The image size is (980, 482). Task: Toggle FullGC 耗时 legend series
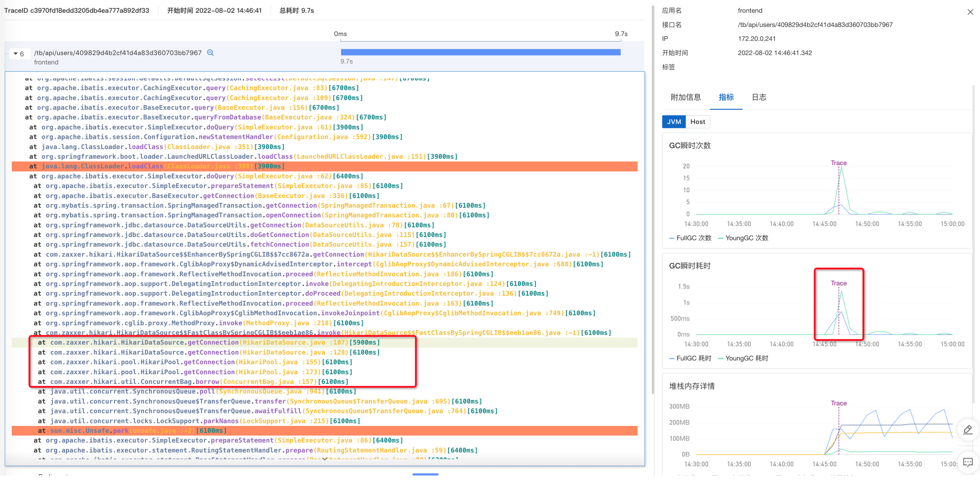pos(690,358)
